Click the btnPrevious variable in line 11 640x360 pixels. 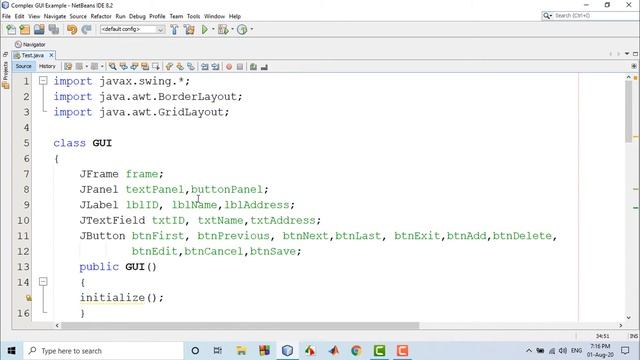pyautogui.click(x=233, y=236)
